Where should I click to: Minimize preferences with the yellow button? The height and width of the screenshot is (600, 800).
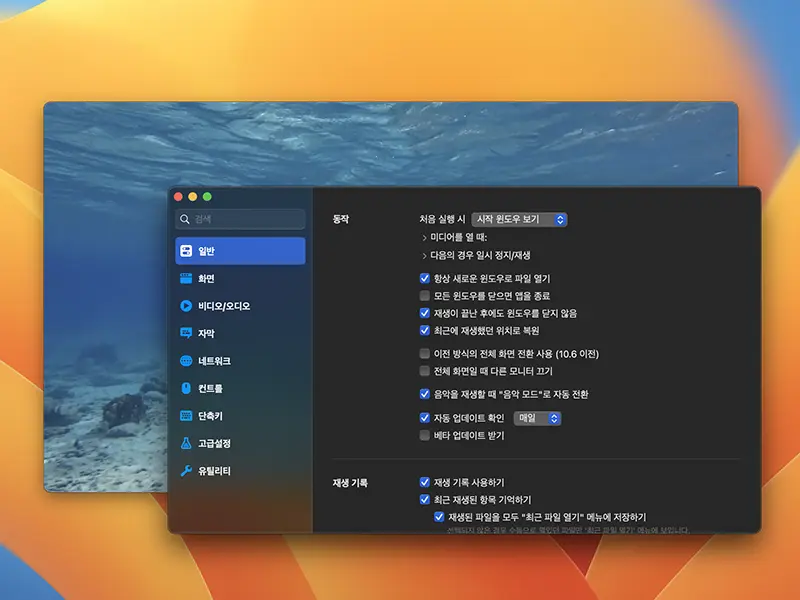[192, 196]
